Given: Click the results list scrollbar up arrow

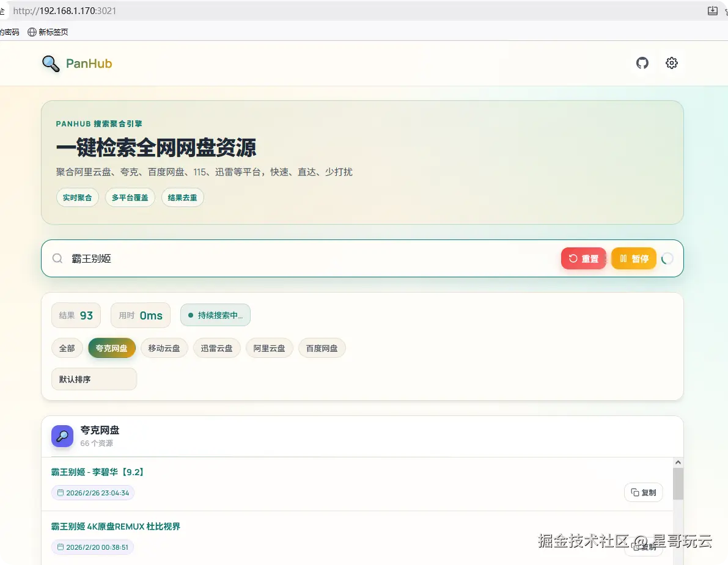Looking at the screenshot, I should pos(678,462).
